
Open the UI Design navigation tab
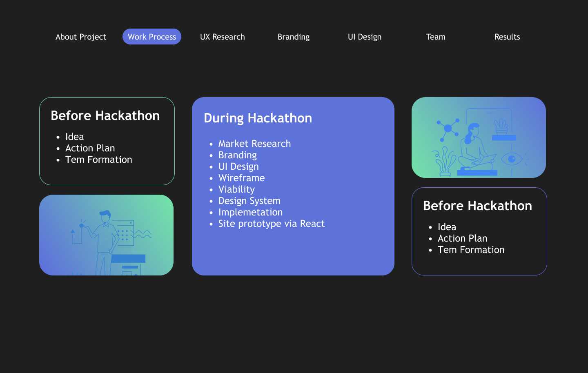click(364, 37)
